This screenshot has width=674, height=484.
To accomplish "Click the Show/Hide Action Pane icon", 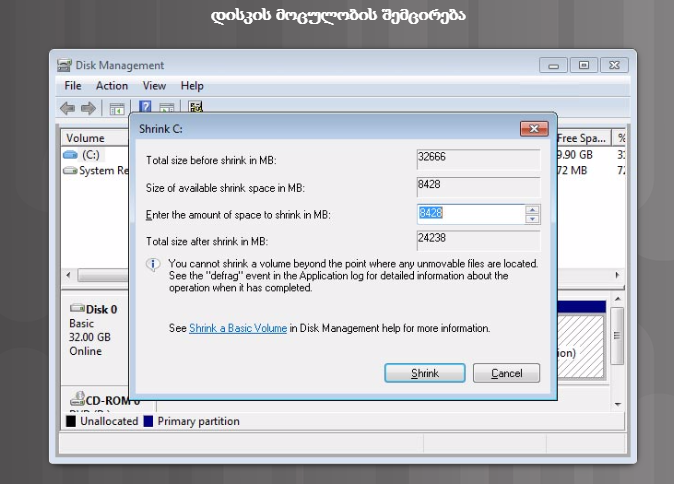I will pyautogui.click(x=167, y=108).
